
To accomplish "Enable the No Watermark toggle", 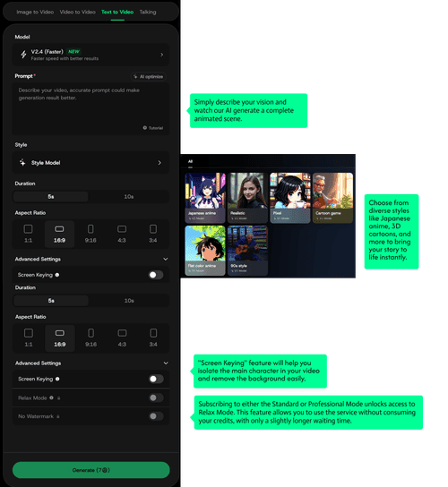I will point(156,416).
